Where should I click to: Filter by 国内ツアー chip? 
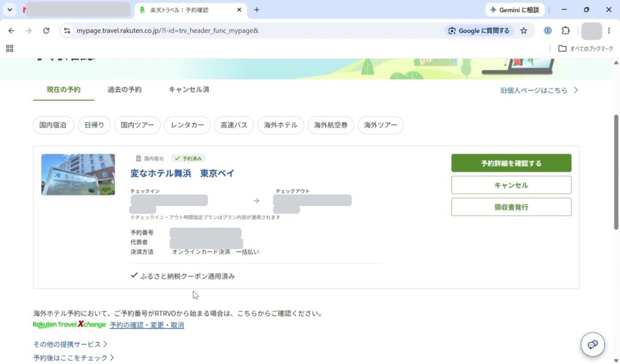click(x=137, y=125)
